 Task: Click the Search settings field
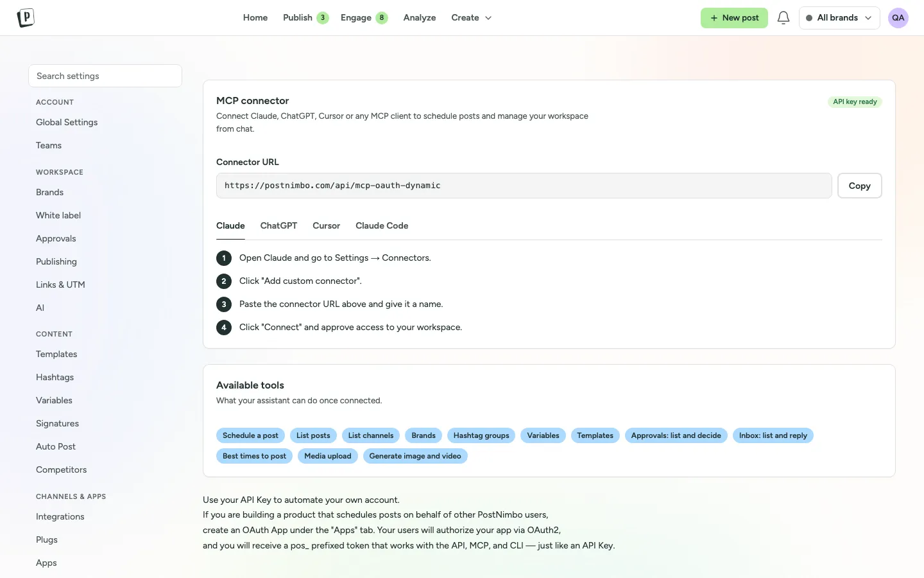click(105, 76)
